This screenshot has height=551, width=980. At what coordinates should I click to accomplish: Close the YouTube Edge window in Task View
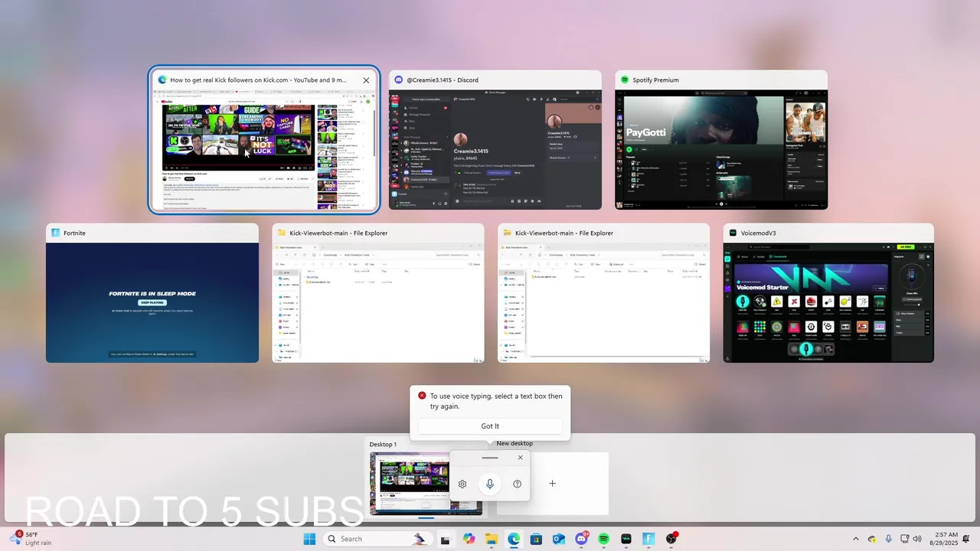[x=366, y=80]
